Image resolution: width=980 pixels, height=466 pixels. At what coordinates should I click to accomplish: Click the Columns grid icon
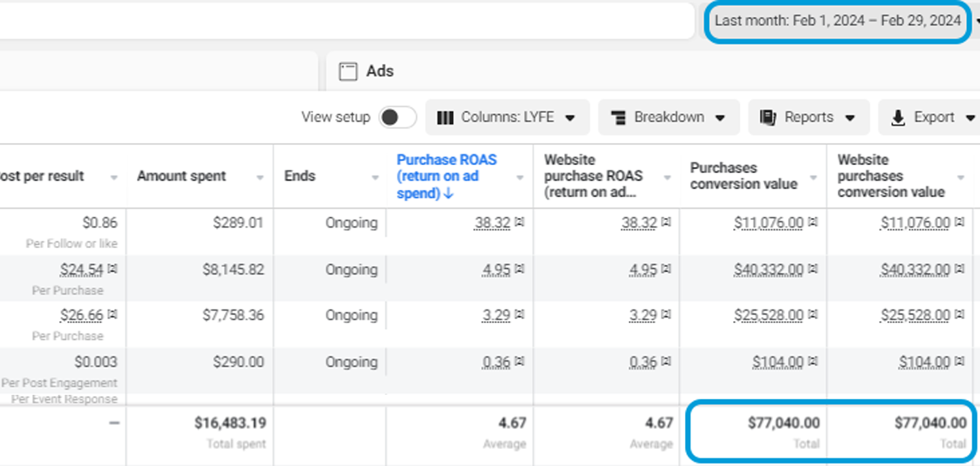[x=445, y=117]
